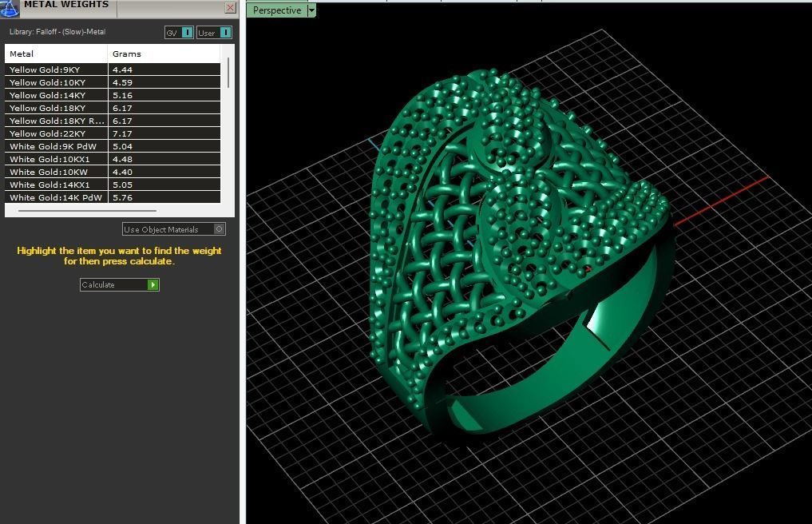812x524 pixels.
Task: Select the White Gold:14K PdW row
Action: (x=113, y=197)
